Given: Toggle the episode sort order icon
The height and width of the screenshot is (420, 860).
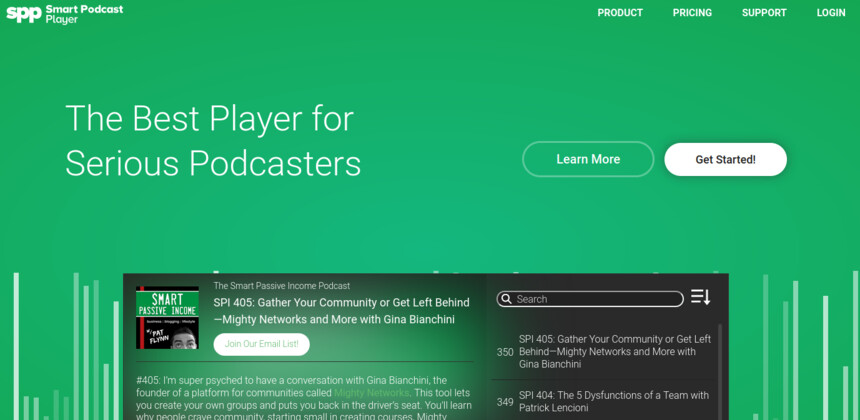Looking at the screenshot, I should click(x=700, y=297).
